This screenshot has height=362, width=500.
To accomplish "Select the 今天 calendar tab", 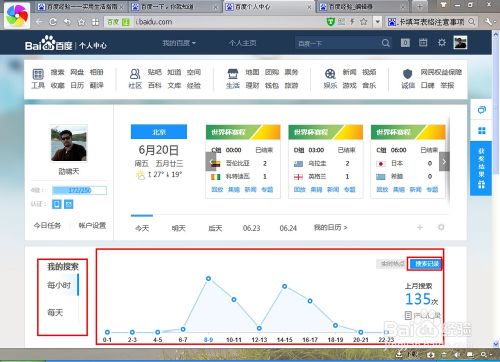I will coord(142,228).
